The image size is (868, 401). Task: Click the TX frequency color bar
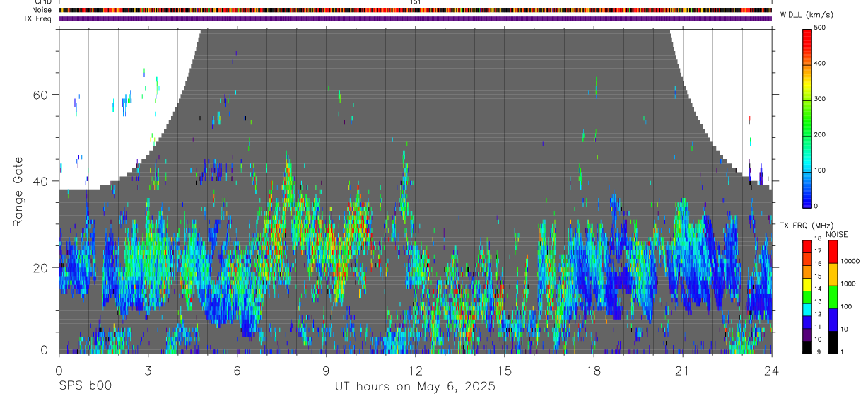click(x=808, y=297)
